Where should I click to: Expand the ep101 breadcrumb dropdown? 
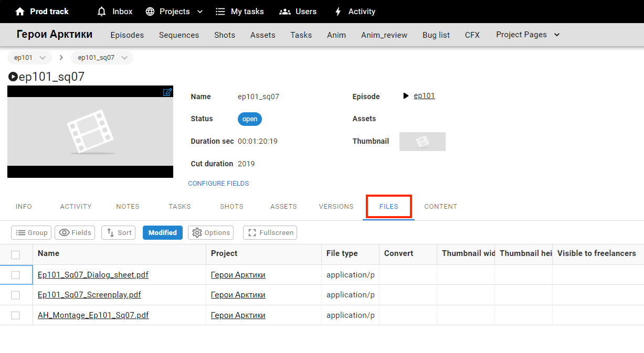(x=43, y=58)
